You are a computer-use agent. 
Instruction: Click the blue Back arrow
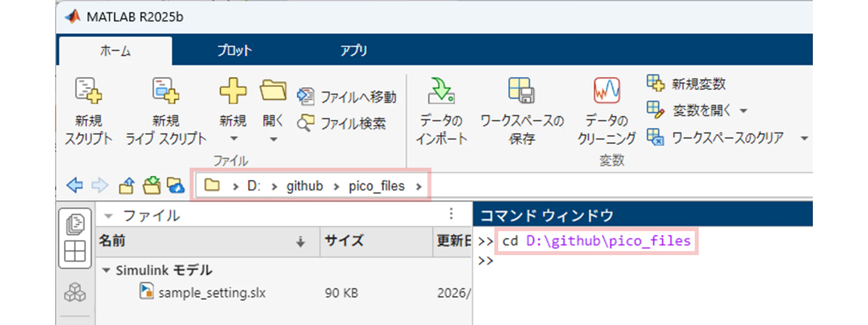click(x=75, y=186)
